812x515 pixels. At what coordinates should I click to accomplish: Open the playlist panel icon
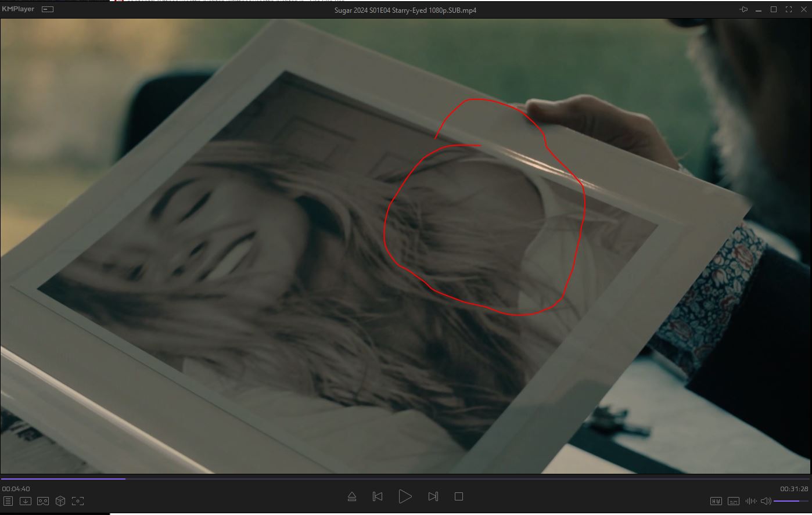pyautogui.click(x=8, y=501)
